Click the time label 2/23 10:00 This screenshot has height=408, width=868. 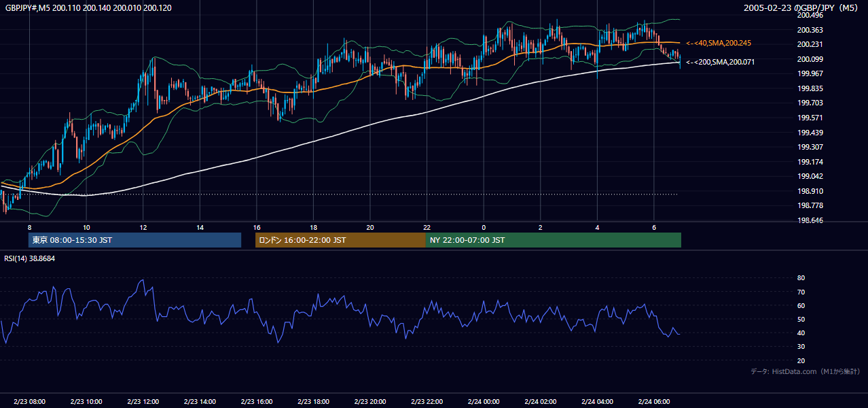(86, 401)
